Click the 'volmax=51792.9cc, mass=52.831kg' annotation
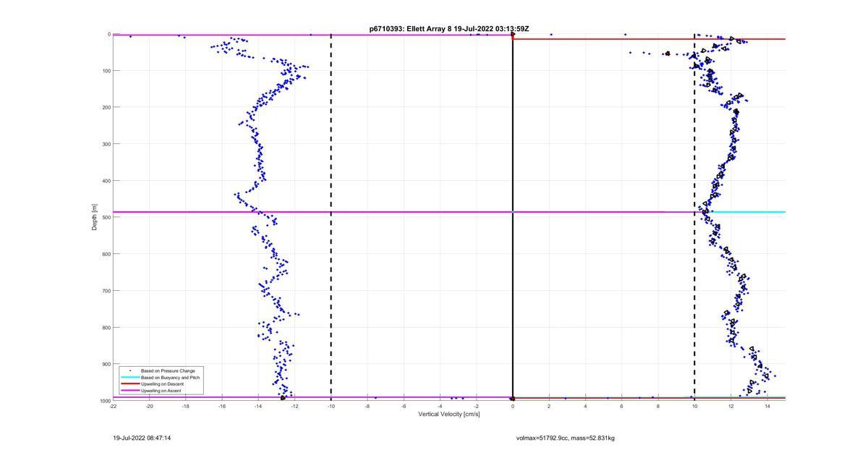The image size is (868, 450). pos(565,438)
